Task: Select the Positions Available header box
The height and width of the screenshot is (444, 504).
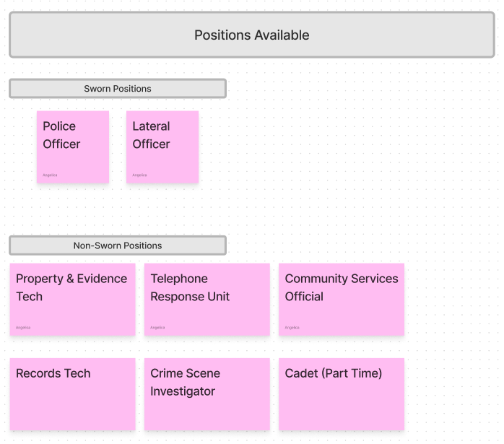Action: tap(252, 35)
